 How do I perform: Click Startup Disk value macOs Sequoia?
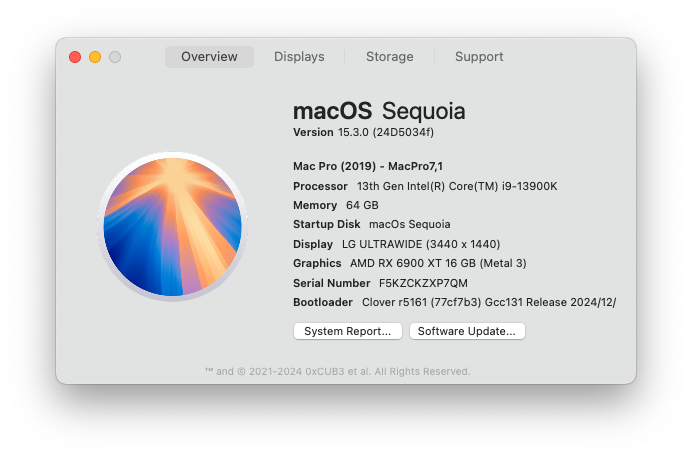[x=410, y=224]
